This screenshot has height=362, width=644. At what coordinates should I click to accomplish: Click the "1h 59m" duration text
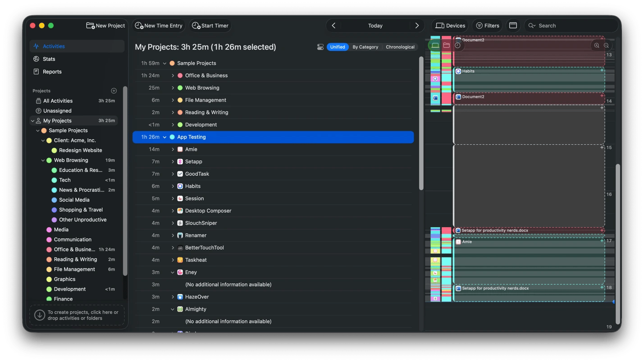point(150,63)
